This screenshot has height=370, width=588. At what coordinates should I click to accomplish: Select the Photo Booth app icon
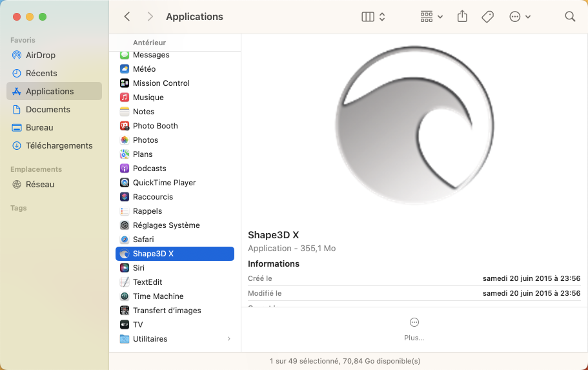pos(125,126)
